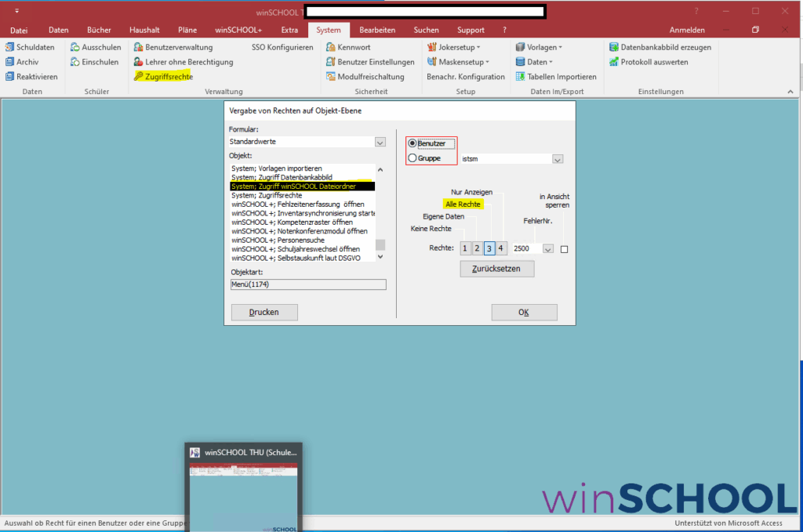
Task: Switch to the Extra tab
Action: pos(289,31)
